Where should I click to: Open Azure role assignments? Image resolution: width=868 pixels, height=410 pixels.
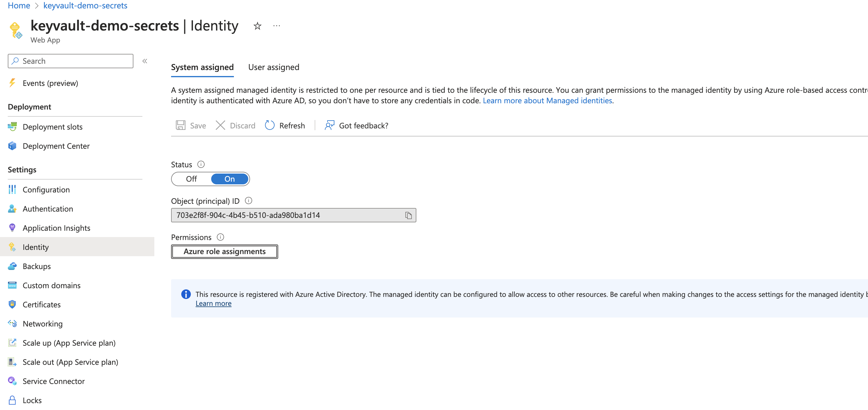224,251
